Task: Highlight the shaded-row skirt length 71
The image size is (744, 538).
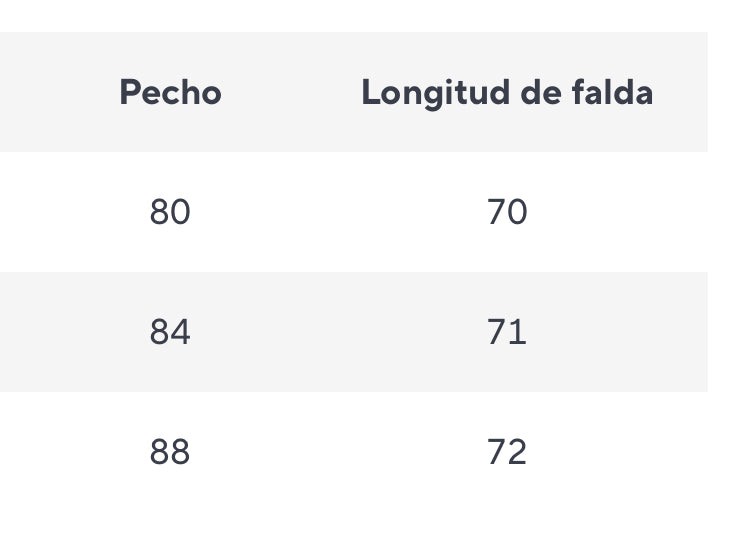Action: [x=507, y=332]
